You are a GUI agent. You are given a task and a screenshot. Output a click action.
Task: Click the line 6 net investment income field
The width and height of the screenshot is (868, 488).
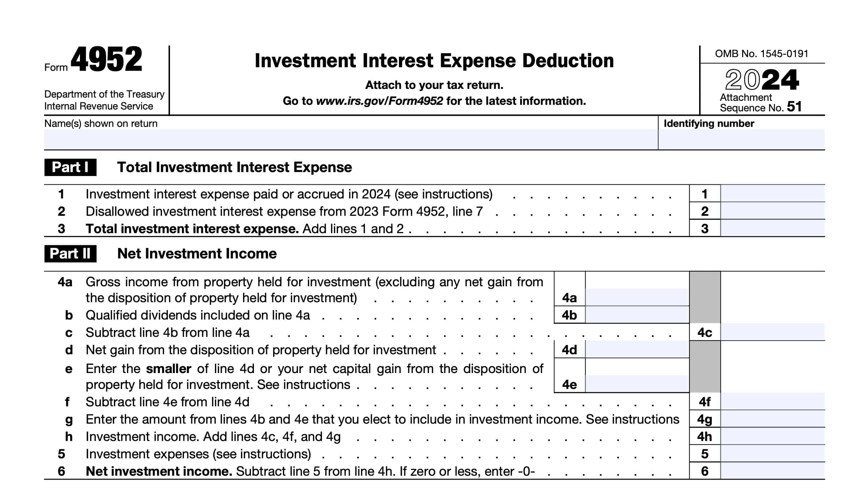coord(773,471)
